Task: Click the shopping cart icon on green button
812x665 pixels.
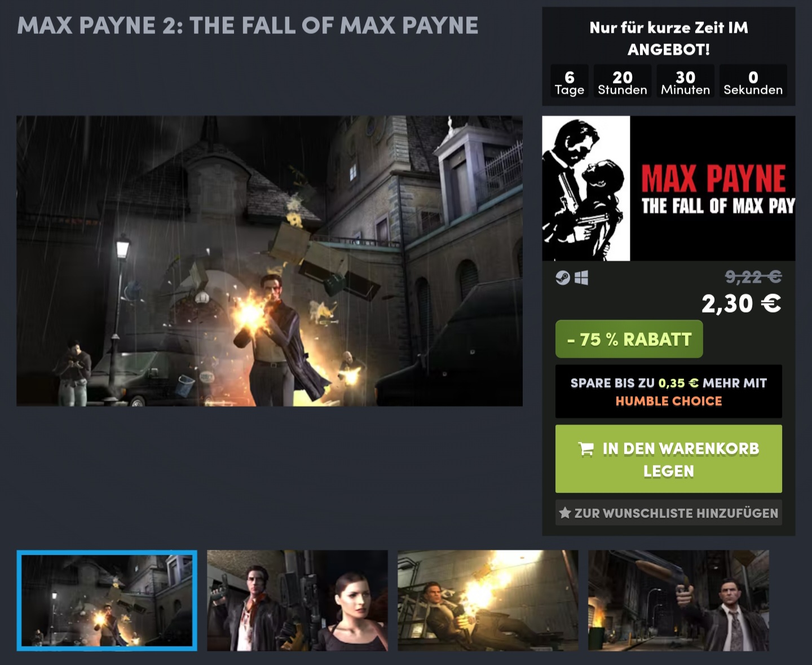Action: [586, 449]
